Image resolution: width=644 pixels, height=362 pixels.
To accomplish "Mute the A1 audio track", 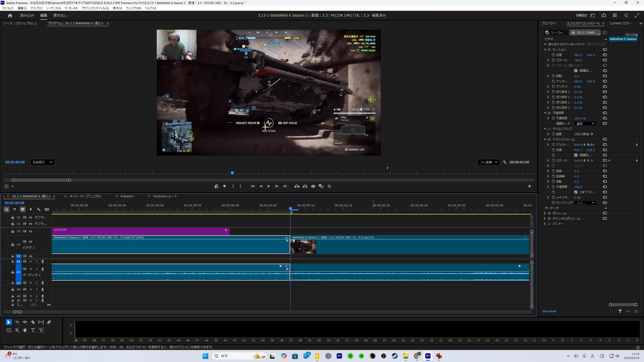I will pos(31,261).
